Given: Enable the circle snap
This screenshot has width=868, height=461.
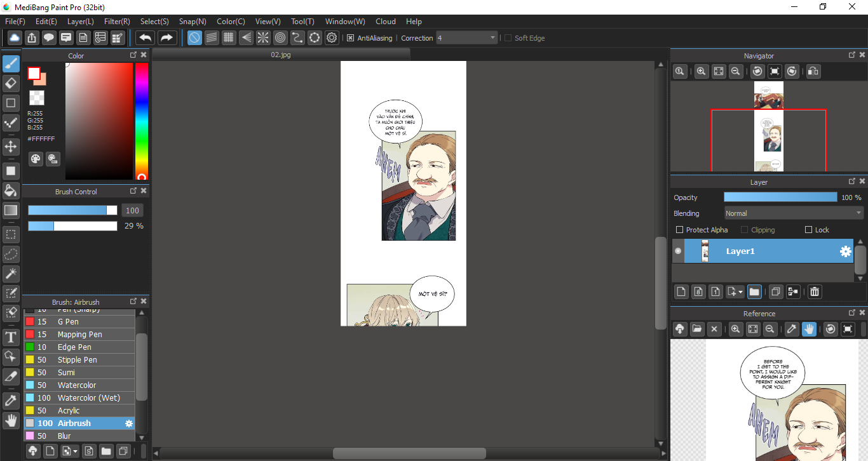Looking at the screenshot, I should 280,37.
